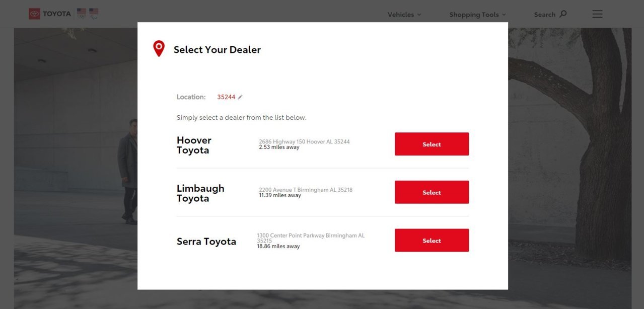Click the chevron beside Shopping Tools
644x309 pixels.
tap(504, 15)
